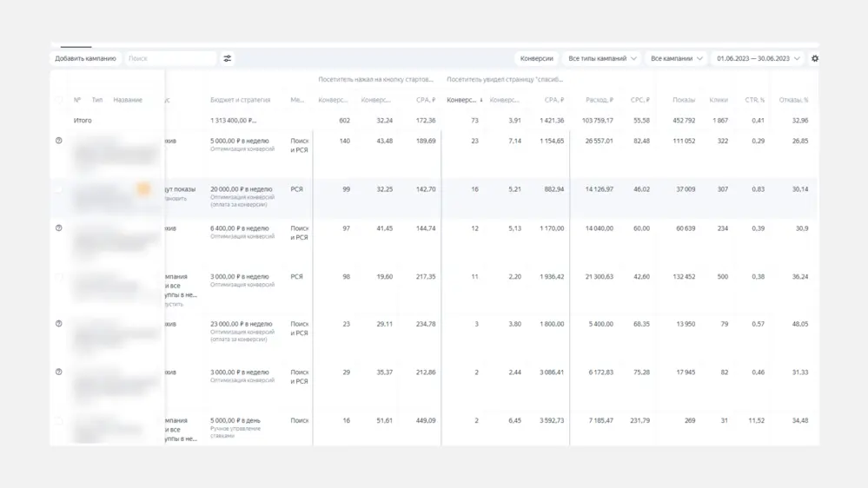Click the Поиск search field
Viewport: 868px width, 488px height.
170,59
